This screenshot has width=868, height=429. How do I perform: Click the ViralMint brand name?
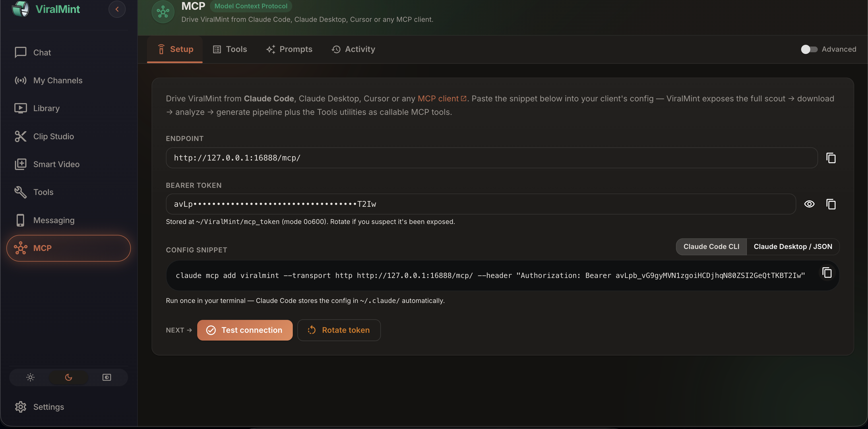pyautogui.click(x=58, y=9)
